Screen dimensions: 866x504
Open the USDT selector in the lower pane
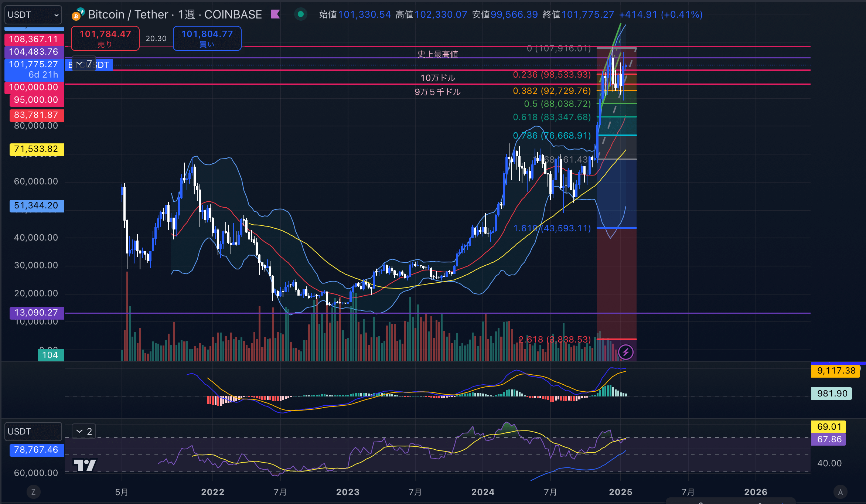[33, 432]
